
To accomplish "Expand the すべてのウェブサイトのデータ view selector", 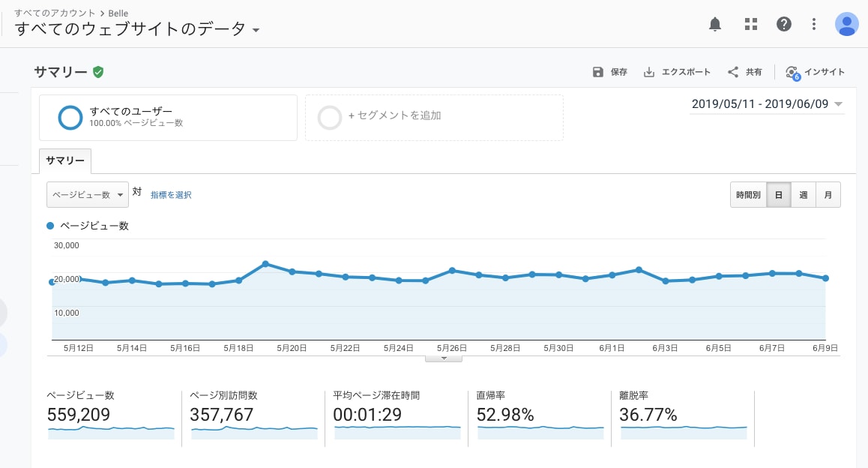I will point(256,30).
